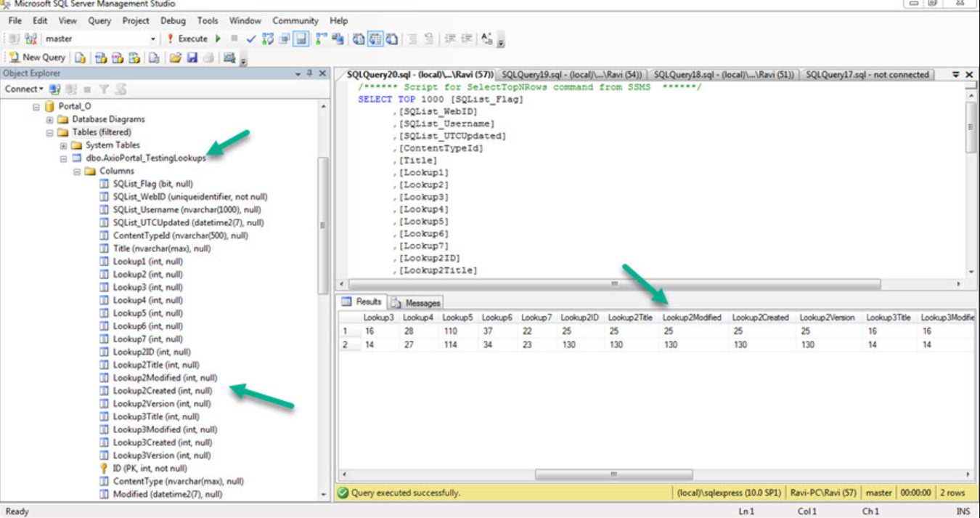Select the SQList_Flag column in the tree
980x518 pixels.
coord(146,184)
